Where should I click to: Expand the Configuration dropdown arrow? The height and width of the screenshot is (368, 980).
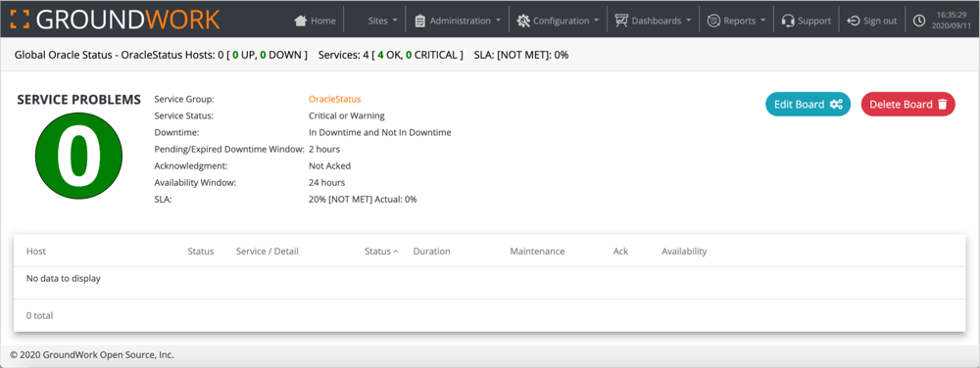(597, 21)
